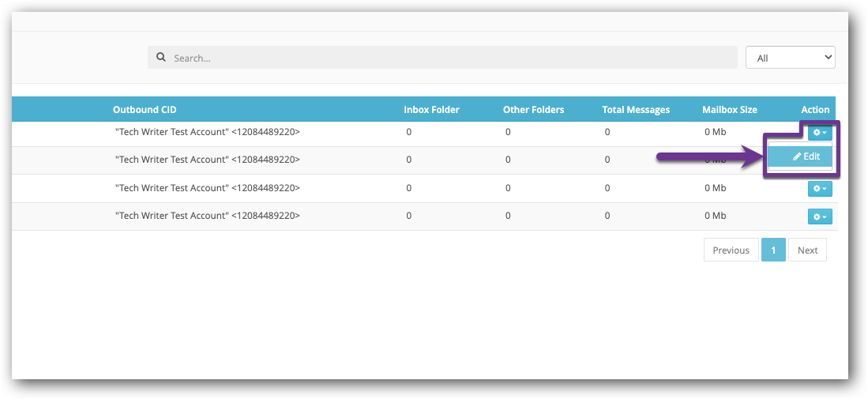Select the fourth row's Outbound CID entry
Image resolution: width=868 pixels, height=399 pixels.
click(208, 216)
